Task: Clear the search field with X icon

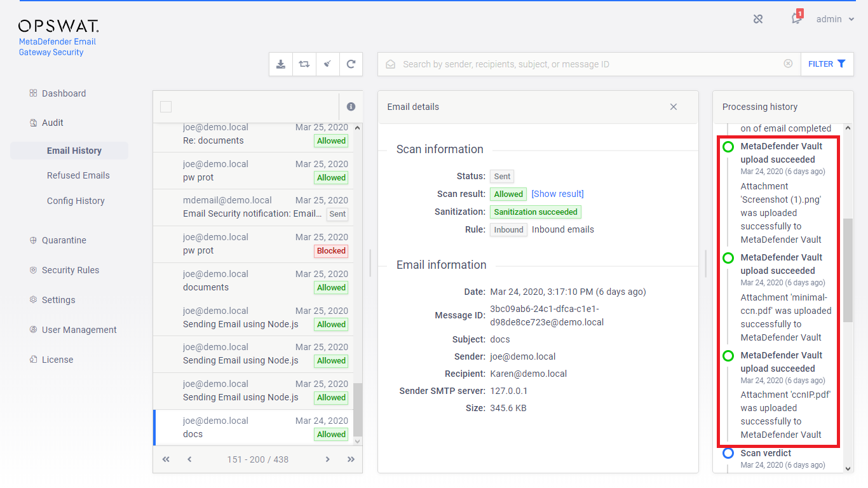Action: [788, 64]
